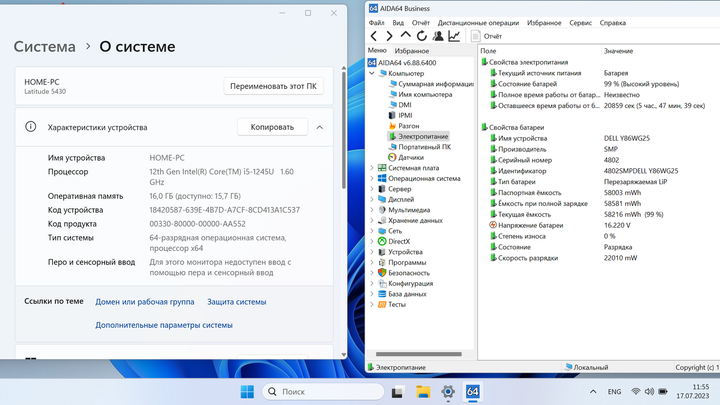The width and height of the screenshot is (720, 405).
Task: Expand Мультимедиа node
Action: pyautogui.click(x=372, y=210)
